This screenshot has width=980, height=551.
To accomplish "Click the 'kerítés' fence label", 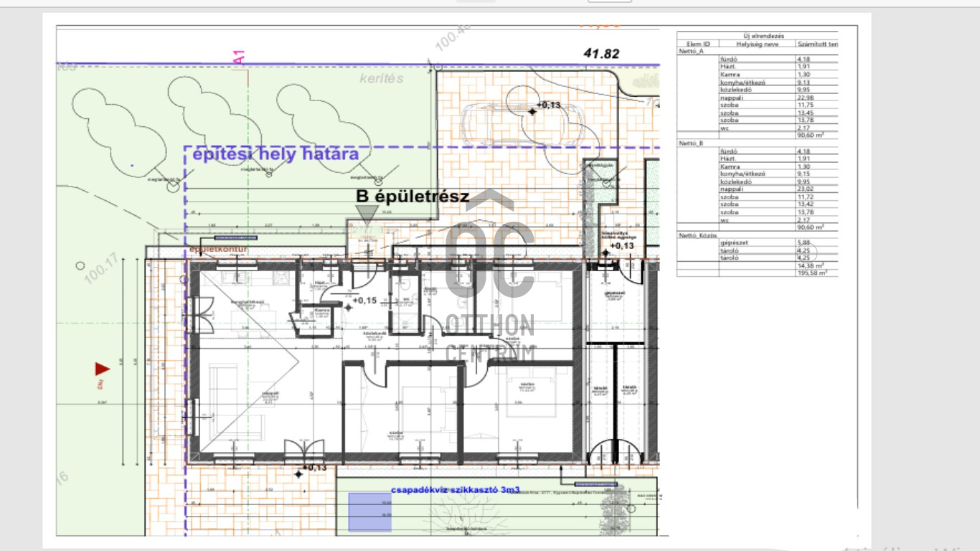I will point(382,79).
